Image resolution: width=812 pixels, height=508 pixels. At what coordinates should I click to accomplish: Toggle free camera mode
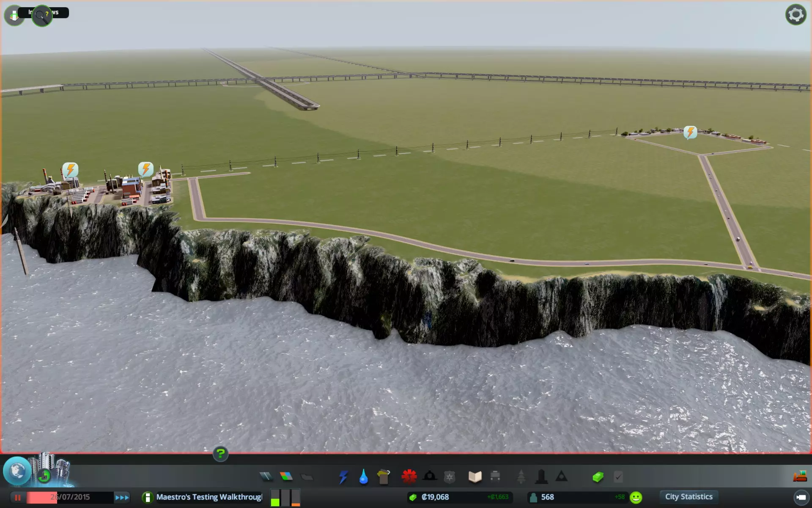tap(801, 497)
